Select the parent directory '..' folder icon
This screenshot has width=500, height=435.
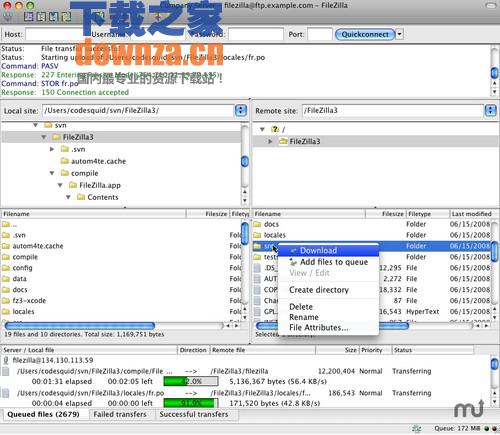pos(6,224)
